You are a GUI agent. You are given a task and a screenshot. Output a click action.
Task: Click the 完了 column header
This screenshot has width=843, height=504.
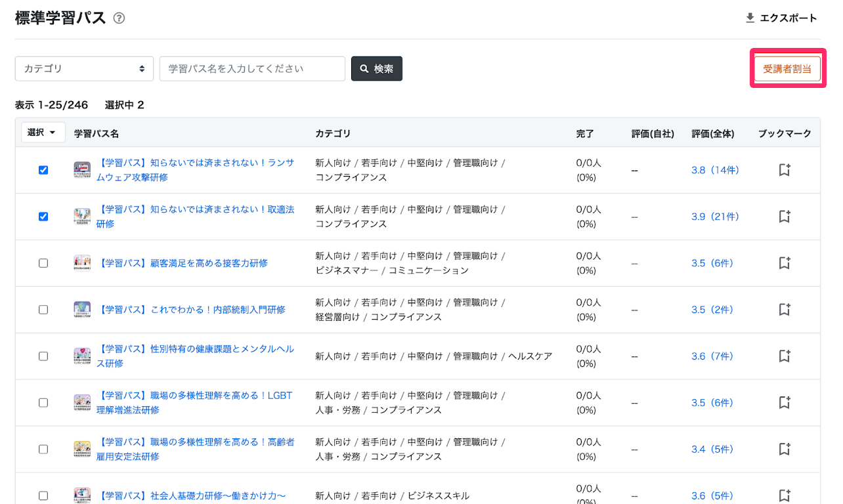(585, 133)
